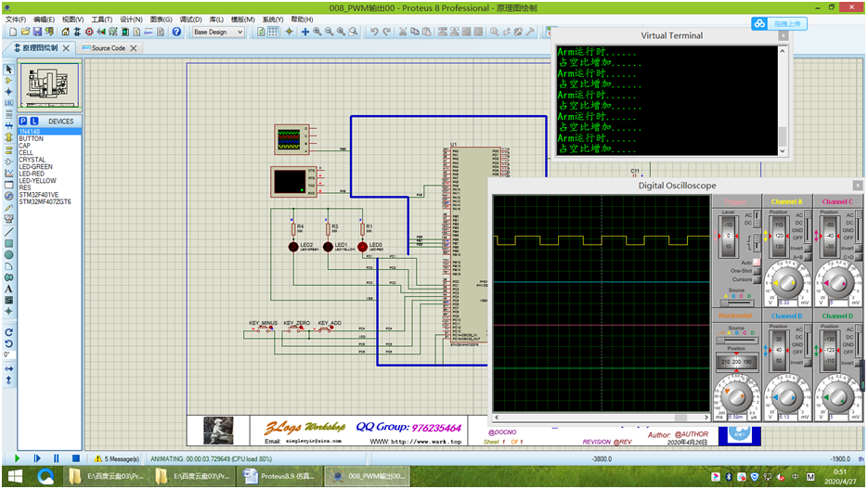Open the Windows Start button

click(x=15, y=476)
